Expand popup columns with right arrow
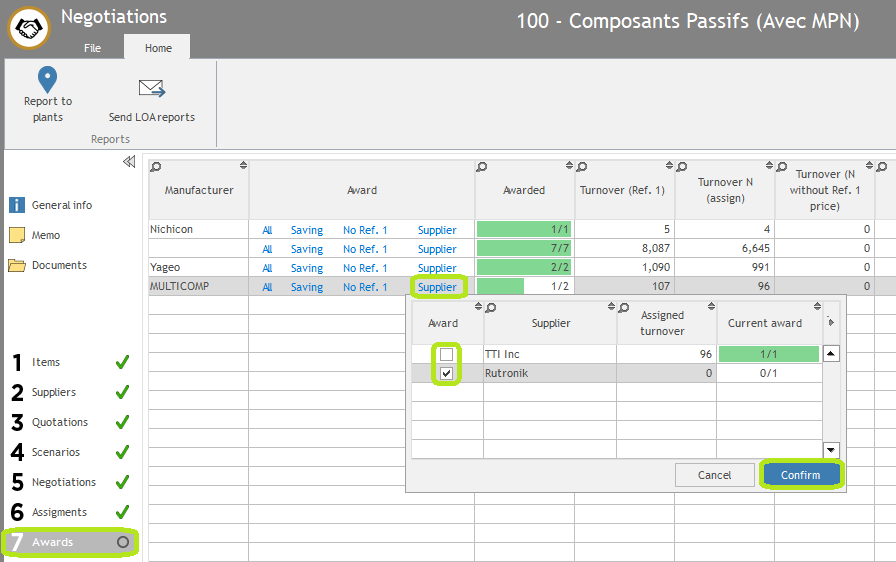Image resolution: width=896 pixels, height=562 pixels. pos(831,322)
